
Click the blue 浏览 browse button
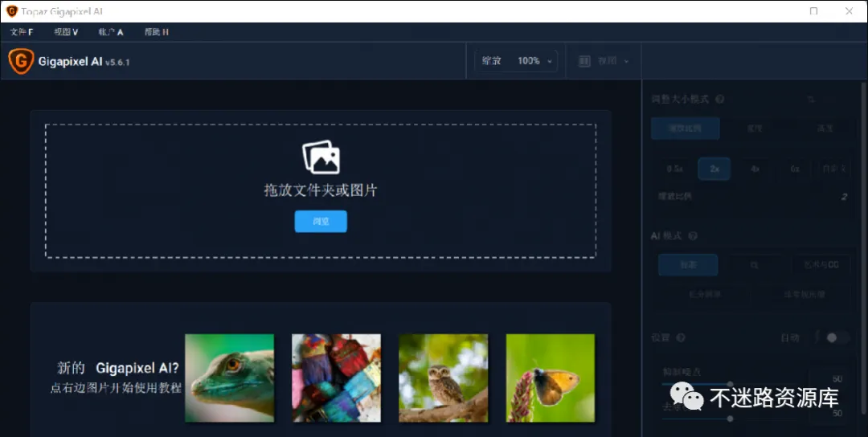321,221
